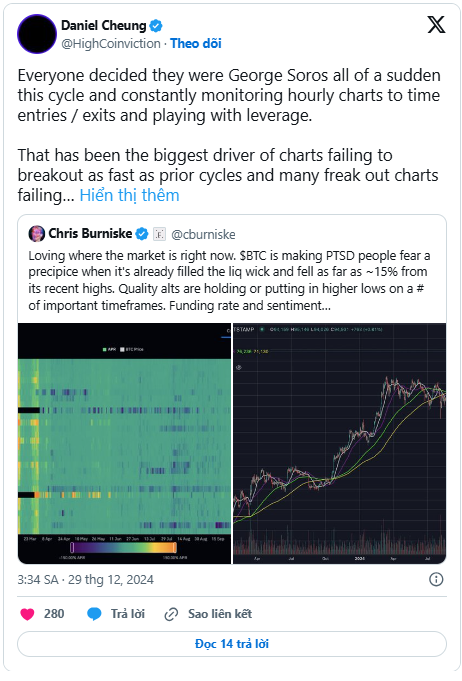Click the copy link chain icon
462x681 pixels.
(171, 614)
